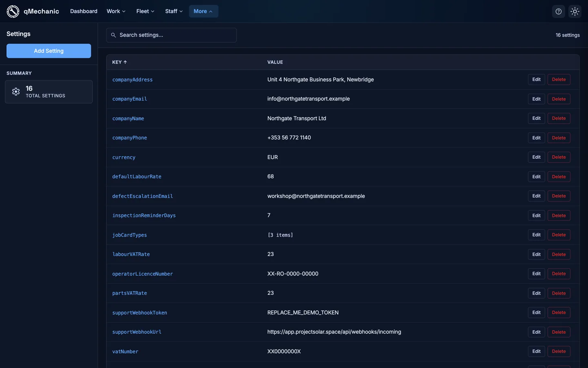Delete the supportWebhookUrl setting
The width and height of the screenshot is (588, 368).
559,332
